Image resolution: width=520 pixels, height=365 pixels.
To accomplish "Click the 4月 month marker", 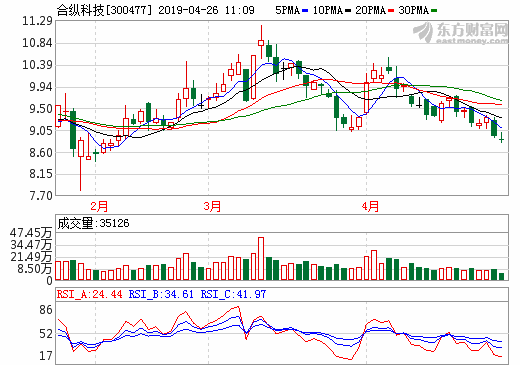I will click(370, 206).
